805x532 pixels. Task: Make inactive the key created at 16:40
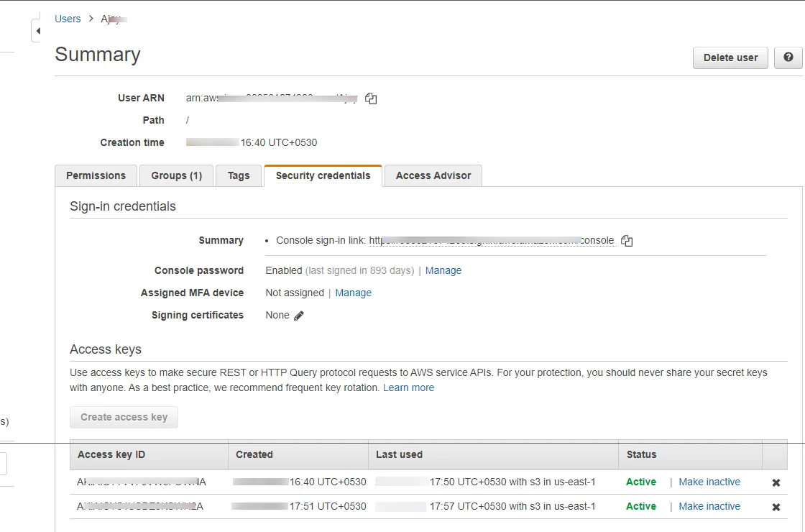pos(709,482)
